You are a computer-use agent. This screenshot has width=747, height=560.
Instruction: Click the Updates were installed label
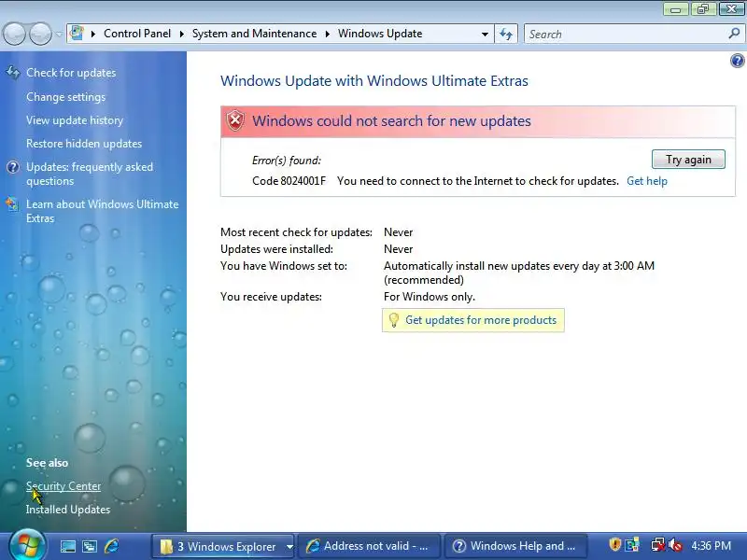tap(276, 249)
